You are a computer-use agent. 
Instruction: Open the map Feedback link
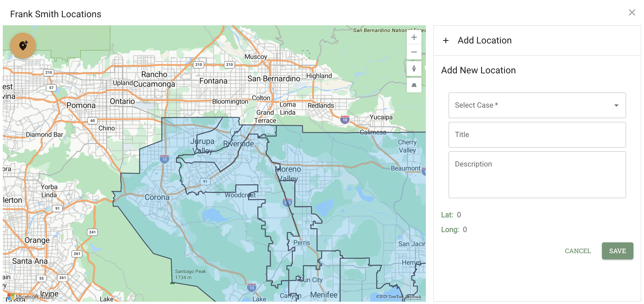click(x=413, y=297)
